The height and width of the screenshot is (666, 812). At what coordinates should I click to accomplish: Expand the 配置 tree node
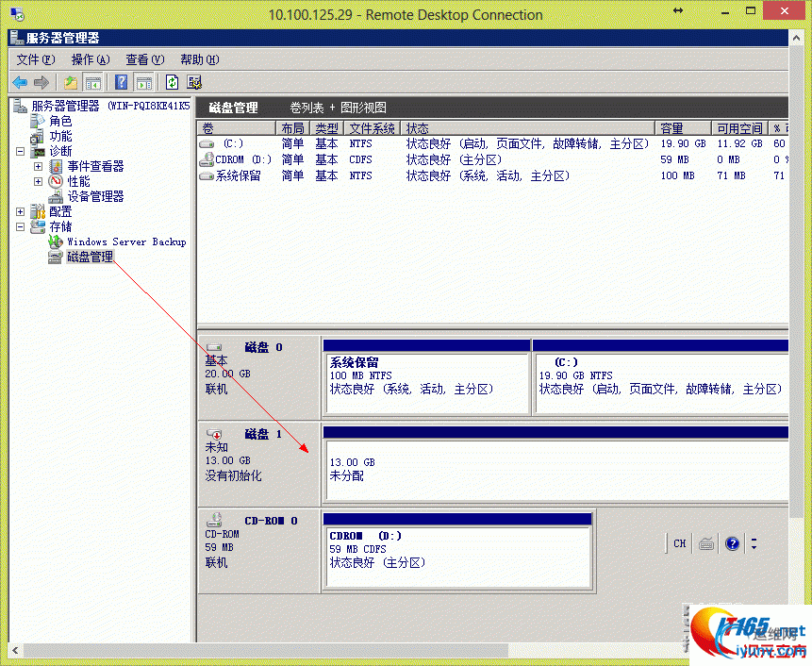coord(20,212)
